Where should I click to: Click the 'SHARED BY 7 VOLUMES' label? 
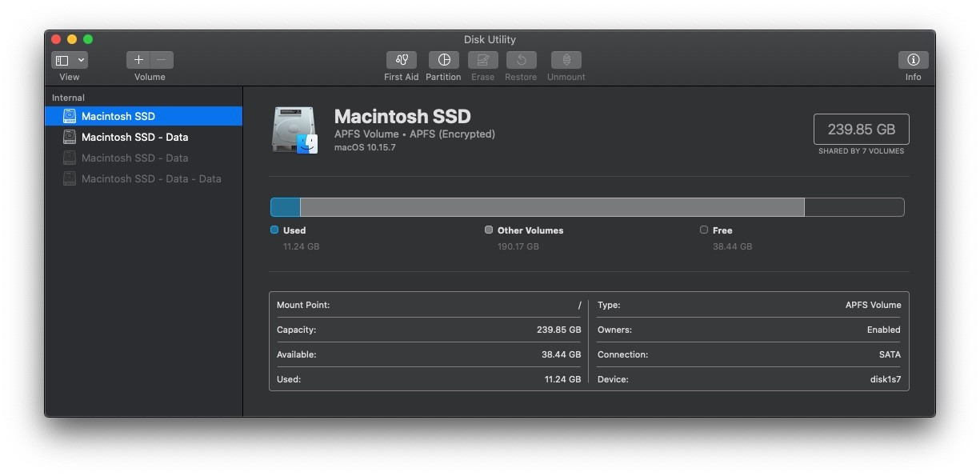coord(861,151)
